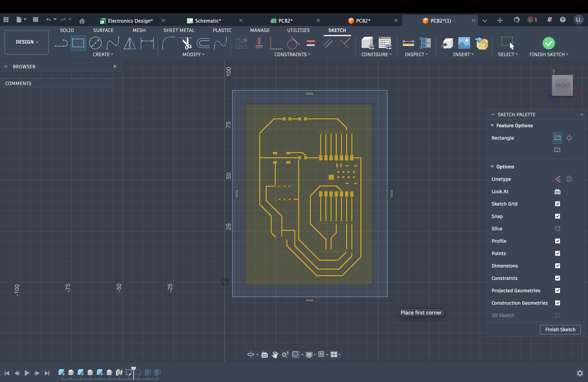Image resolution: width=588 pixels, height=382 pixels.
Task: Click the plus to add a browser tab
Action: click(x=115, y=66)
